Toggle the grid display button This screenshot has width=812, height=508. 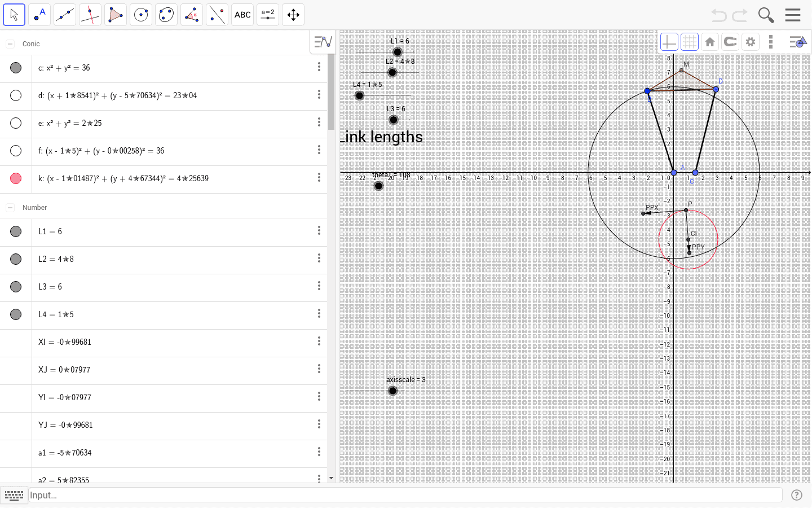tap(689, 42)
